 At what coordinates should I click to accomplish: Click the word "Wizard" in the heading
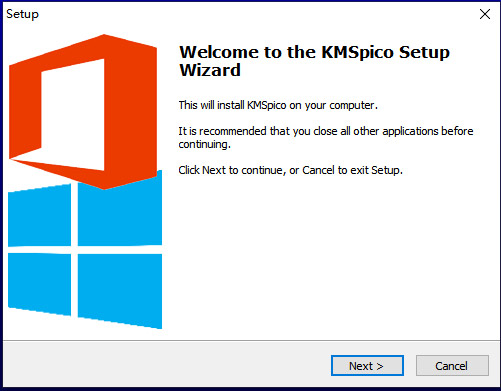210,70
